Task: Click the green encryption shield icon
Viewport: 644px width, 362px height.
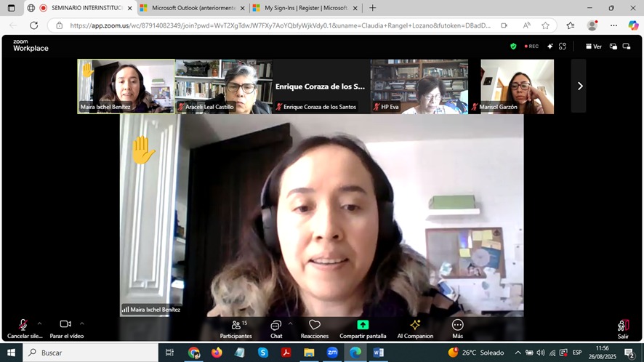Action: (x=513, y=46)
